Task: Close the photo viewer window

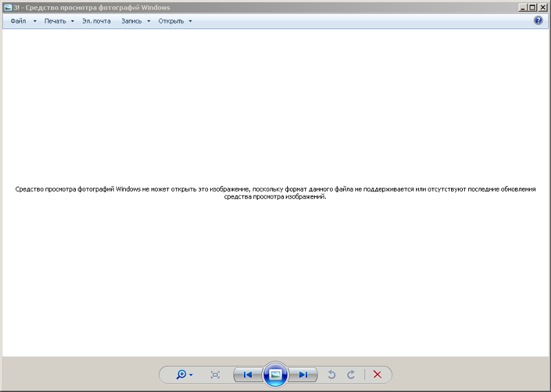Action: pyautogui.click(x=543, y=8)
